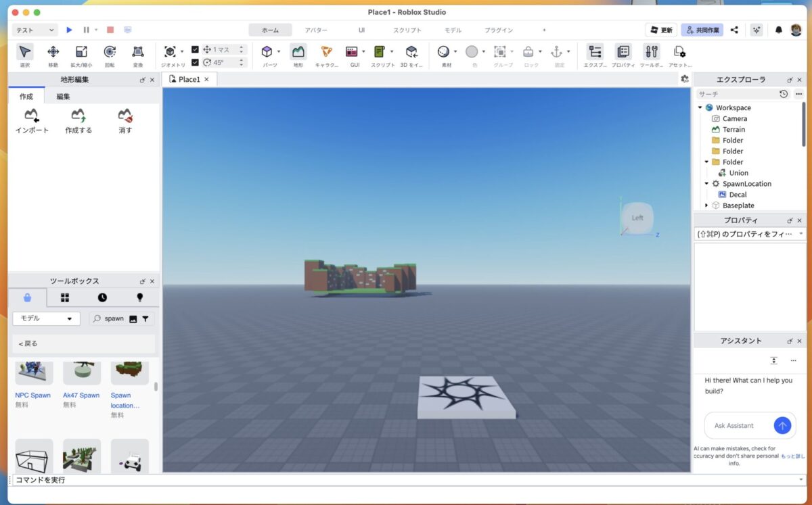Click the Toolbox (ツールボ...) toolbar icon
This screenshot has width=812, height=505.
click(651, 52)
